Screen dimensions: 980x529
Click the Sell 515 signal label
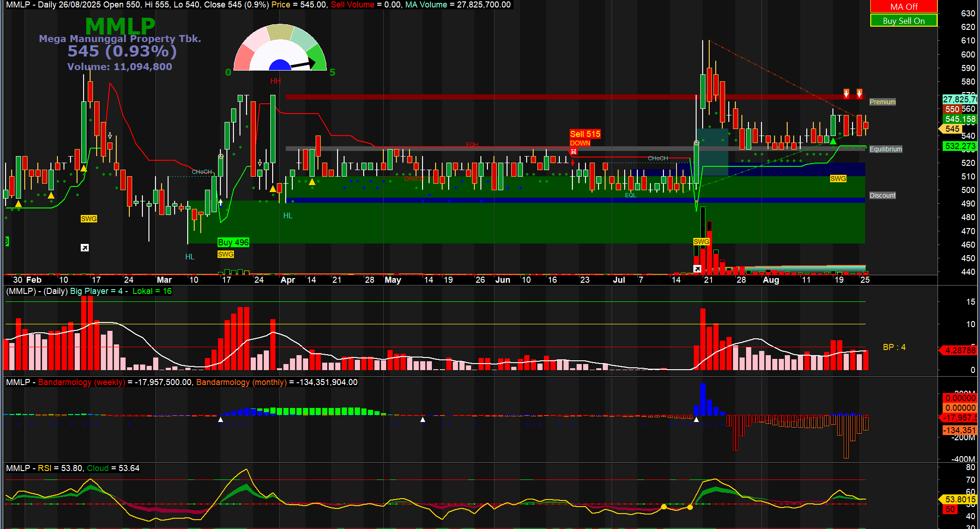(585, 134)
